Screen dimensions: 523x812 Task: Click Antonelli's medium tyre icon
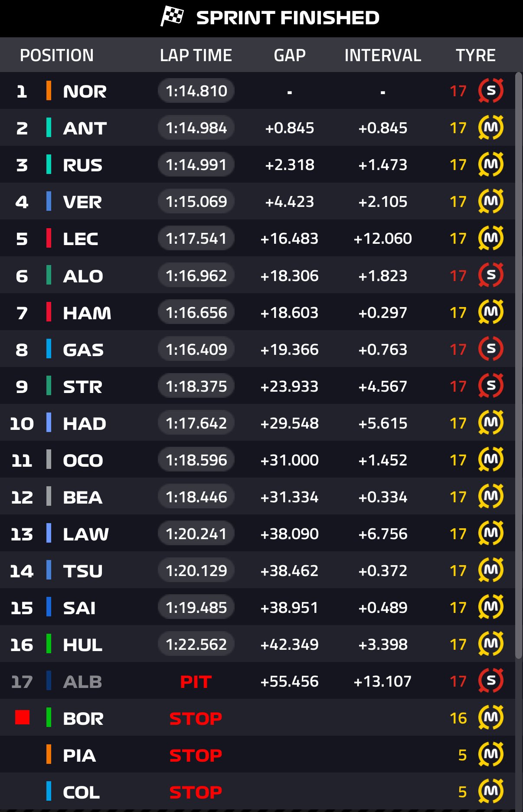[490, 128]
